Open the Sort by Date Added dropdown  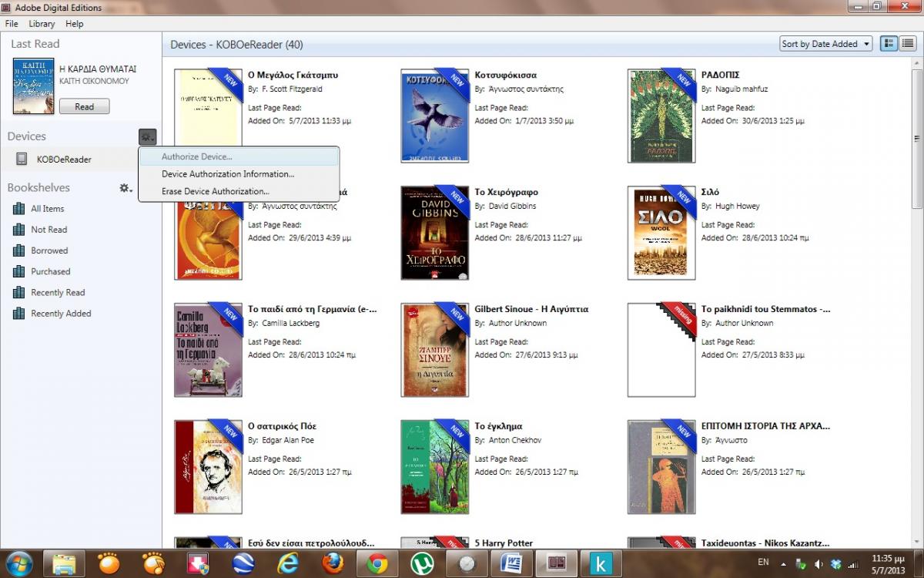pyautogui.click(x=825, y=44)
